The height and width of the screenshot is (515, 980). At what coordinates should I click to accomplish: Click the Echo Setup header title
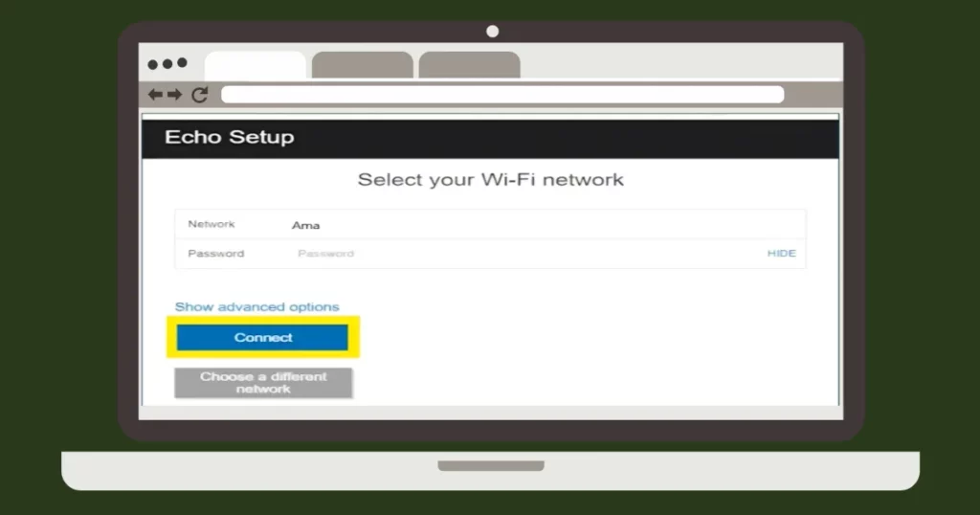[230, 137]
